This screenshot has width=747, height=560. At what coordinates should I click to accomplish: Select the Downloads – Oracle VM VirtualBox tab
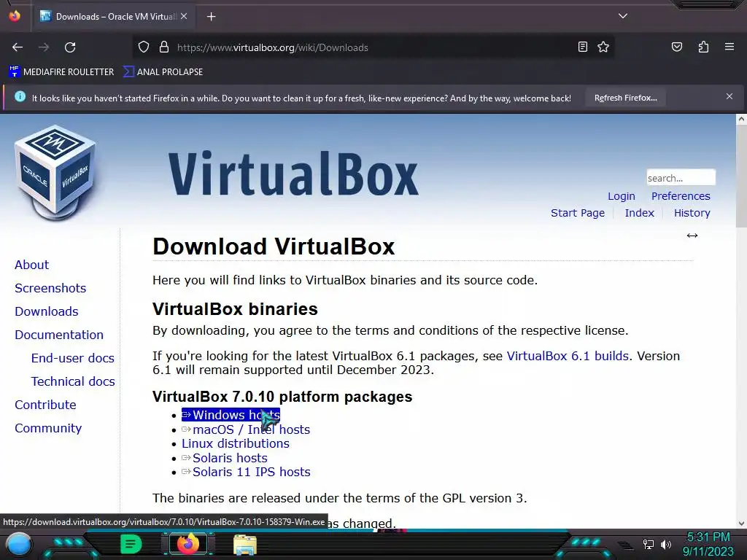tap(113, 17)
